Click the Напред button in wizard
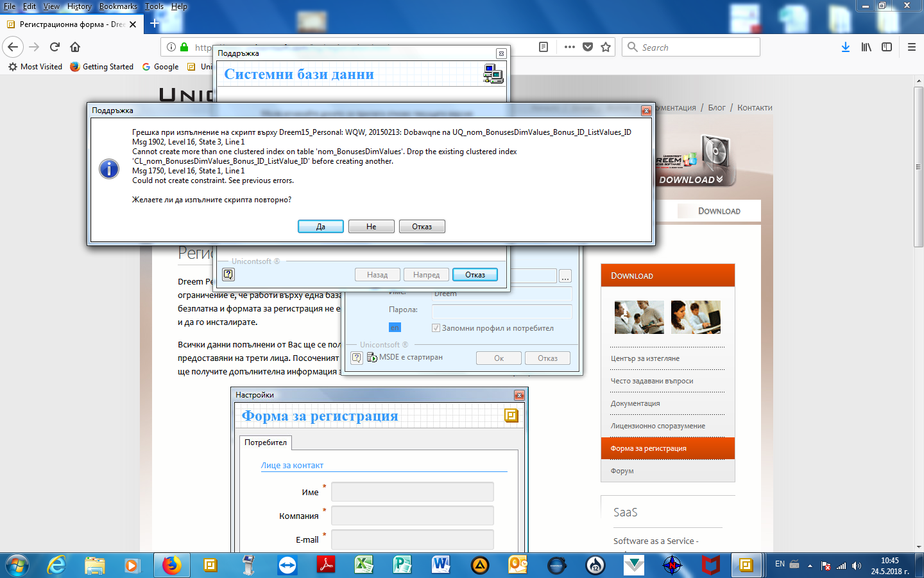924x578 pixels. (x=426, y=275)
